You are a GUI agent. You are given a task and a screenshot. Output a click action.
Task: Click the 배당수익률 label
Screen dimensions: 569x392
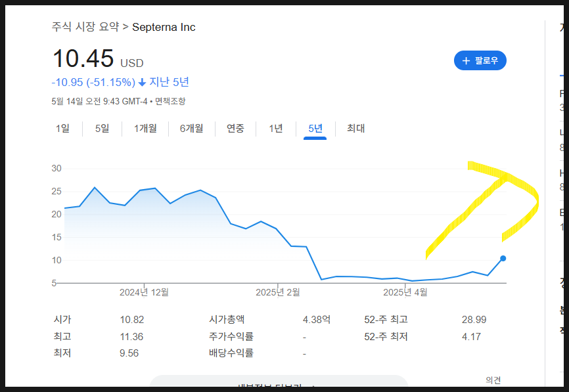[x=231, y=353]
